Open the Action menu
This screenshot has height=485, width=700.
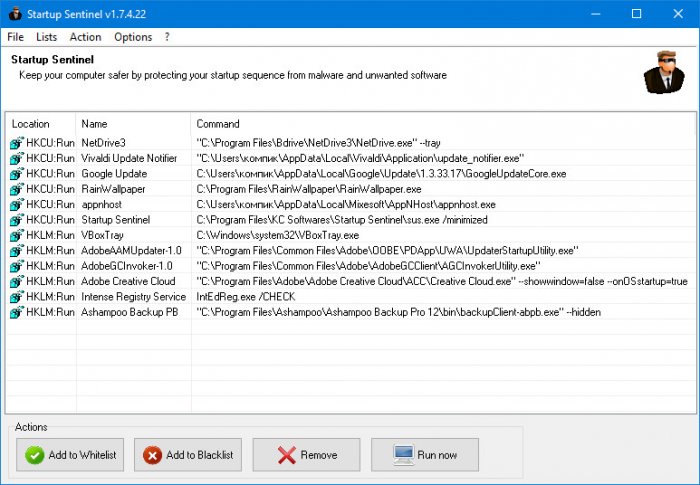tap(85, 37)
